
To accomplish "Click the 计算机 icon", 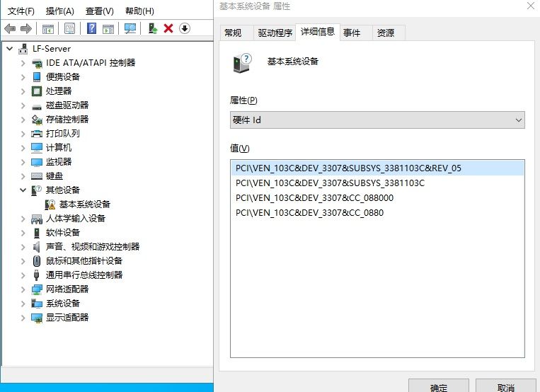I will tap(37, 148).
